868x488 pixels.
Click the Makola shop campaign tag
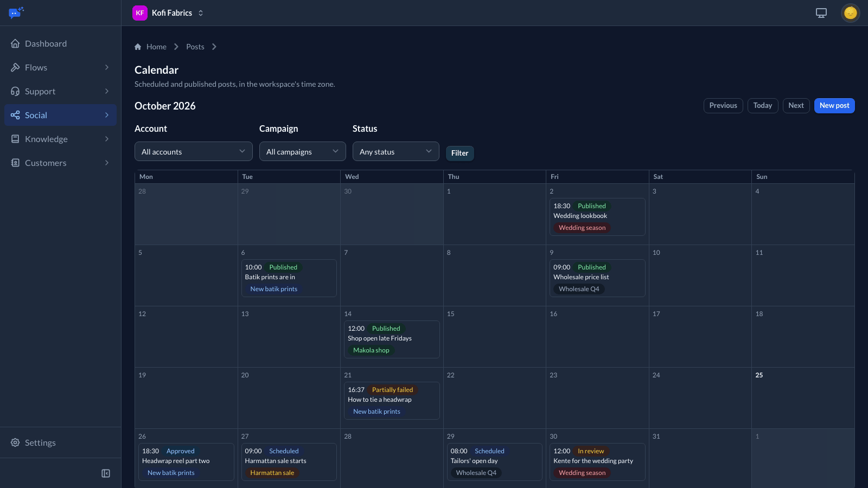click(371, 350)
